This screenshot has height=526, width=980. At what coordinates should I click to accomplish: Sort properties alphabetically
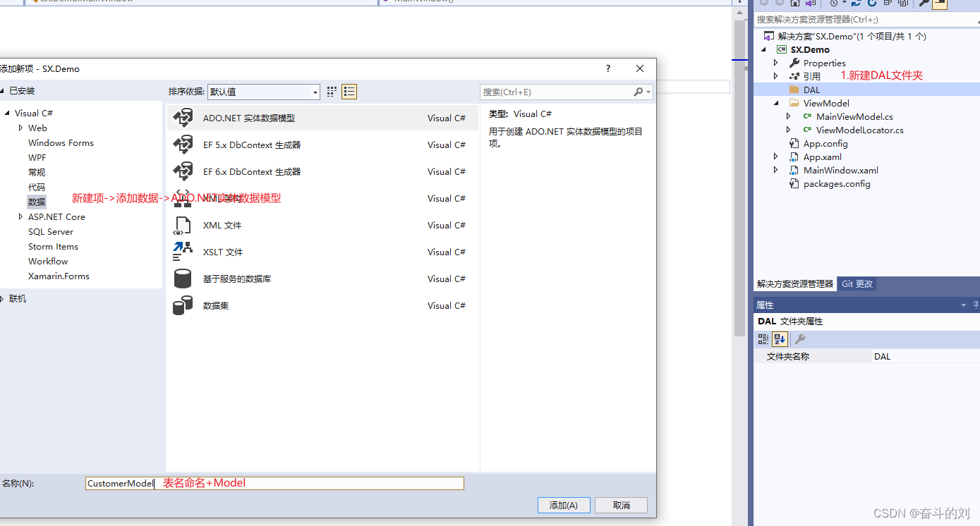coord(780,339)
